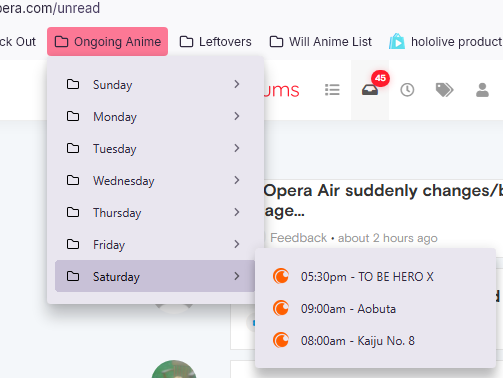
Task: Expand the Saturday chevron arrow
Action: 237,276
